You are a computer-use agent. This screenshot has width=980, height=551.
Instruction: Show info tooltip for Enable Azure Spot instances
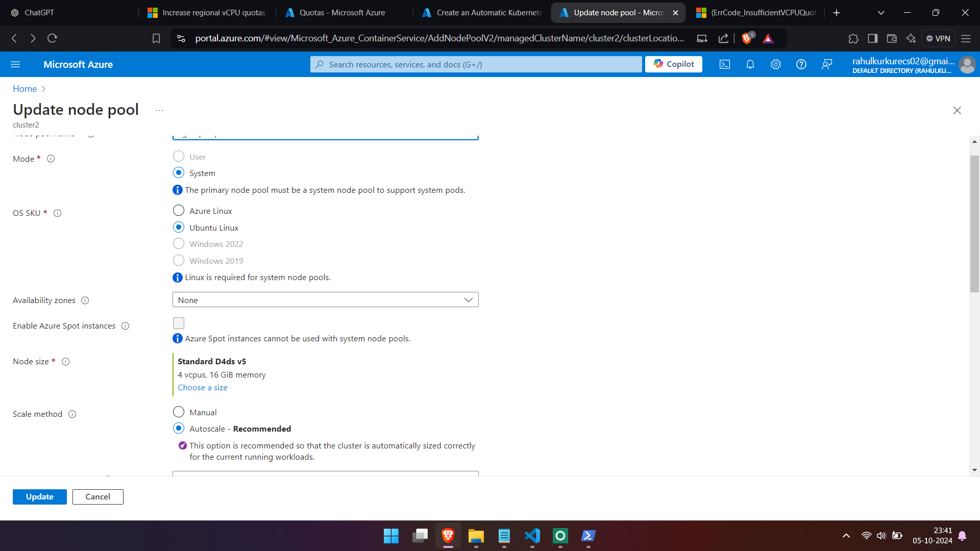click(126, 326)
